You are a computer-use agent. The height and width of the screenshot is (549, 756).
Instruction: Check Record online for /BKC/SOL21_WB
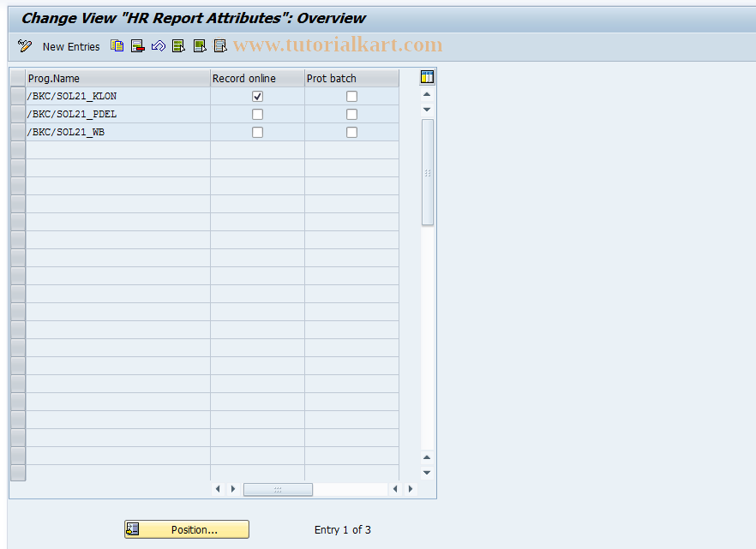[x=257, y=132]
